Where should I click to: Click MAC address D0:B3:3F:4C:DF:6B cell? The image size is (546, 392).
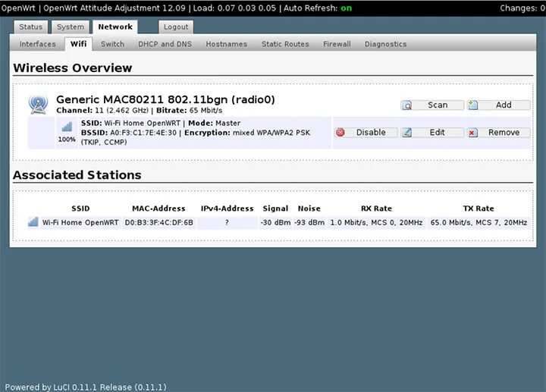158,222
